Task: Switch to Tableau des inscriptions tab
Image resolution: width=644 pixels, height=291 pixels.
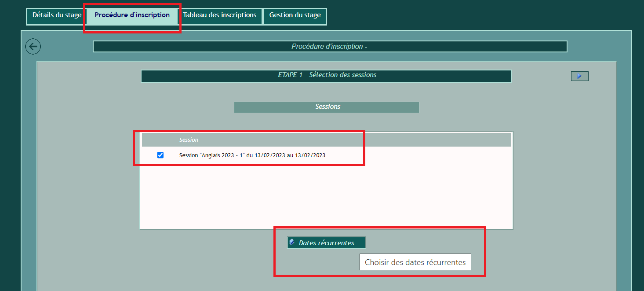Action: 220,15
